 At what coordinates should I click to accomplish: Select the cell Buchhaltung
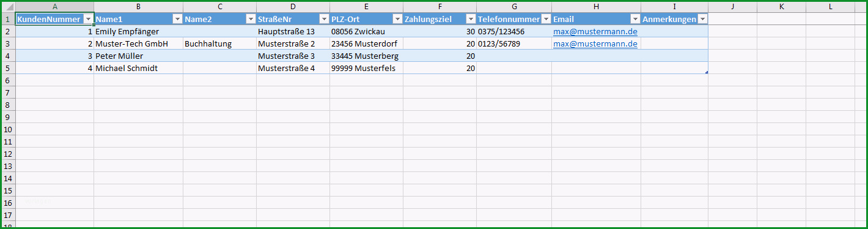click(219, 43)
